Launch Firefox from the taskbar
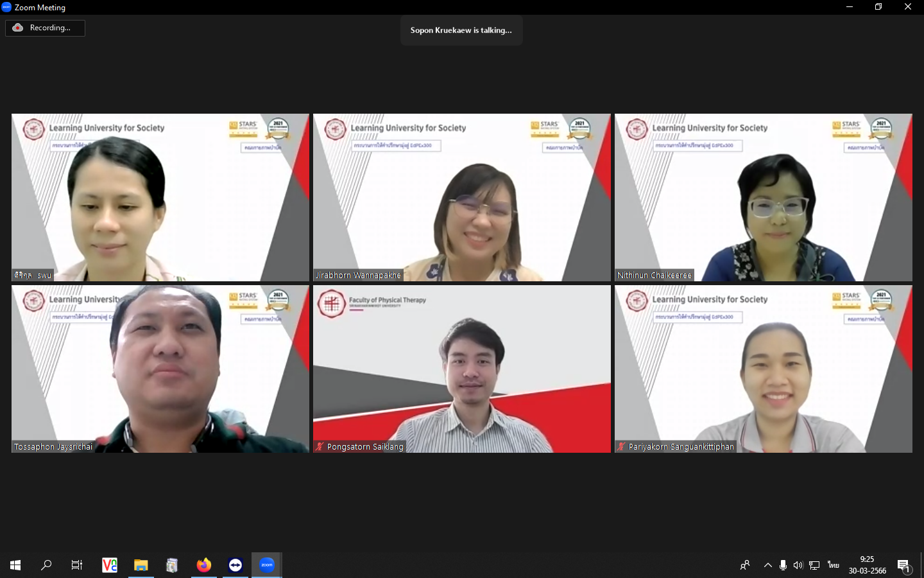924x578 pixels. 204,565
